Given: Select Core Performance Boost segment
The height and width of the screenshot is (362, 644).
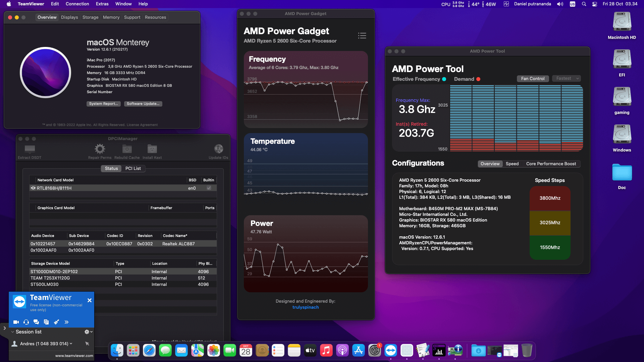Looking at the screenshot, I should point(551,164).
